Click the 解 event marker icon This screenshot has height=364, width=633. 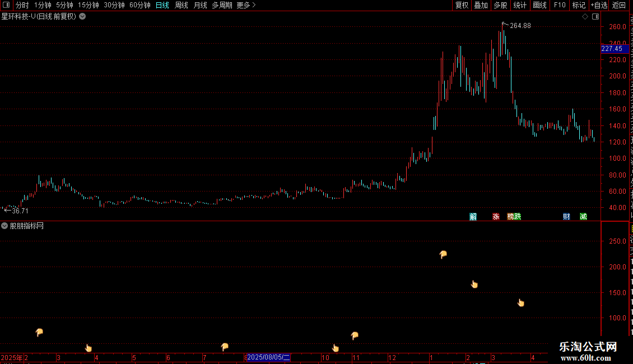(x=473, y=217)
